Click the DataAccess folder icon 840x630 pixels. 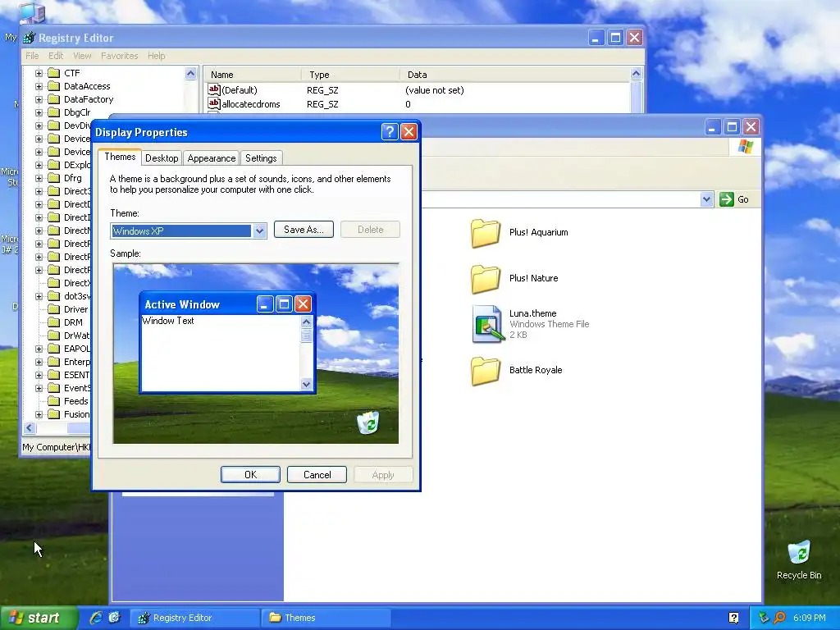click(53, 85)
